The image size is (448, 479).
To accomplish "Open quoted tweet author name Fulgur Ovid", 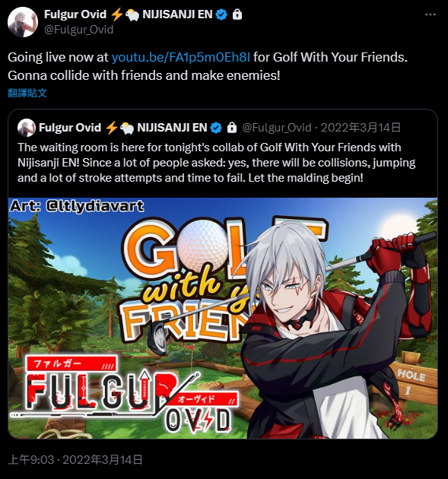I will tap(70, 128).
